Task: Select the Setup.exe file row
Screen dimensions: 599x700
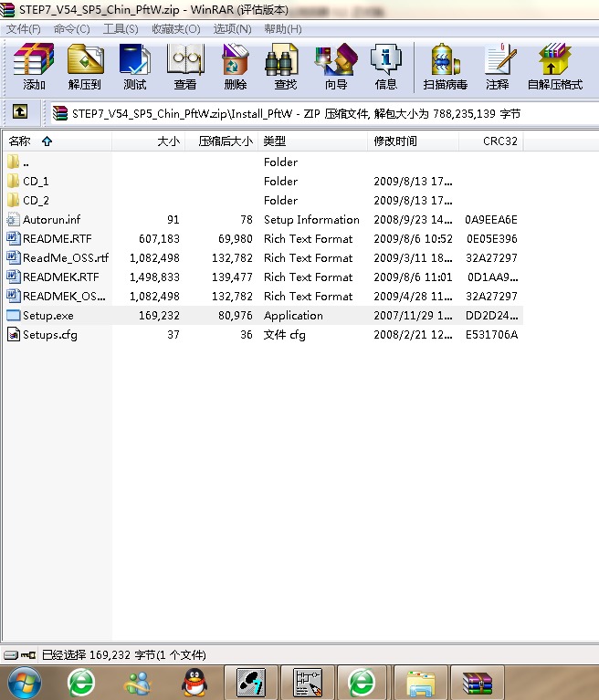Action: coord(47,315)
